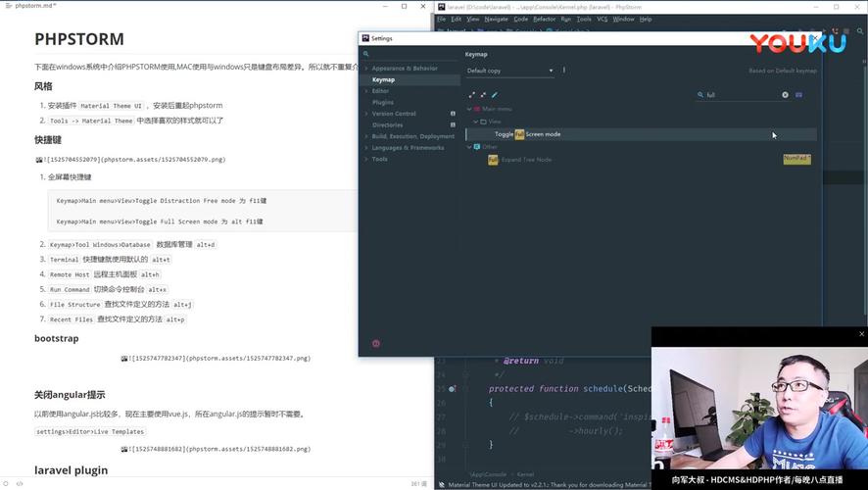Expand the Tools settings node
The height and width of the screenshot is (490, 868).
(366, 159)
